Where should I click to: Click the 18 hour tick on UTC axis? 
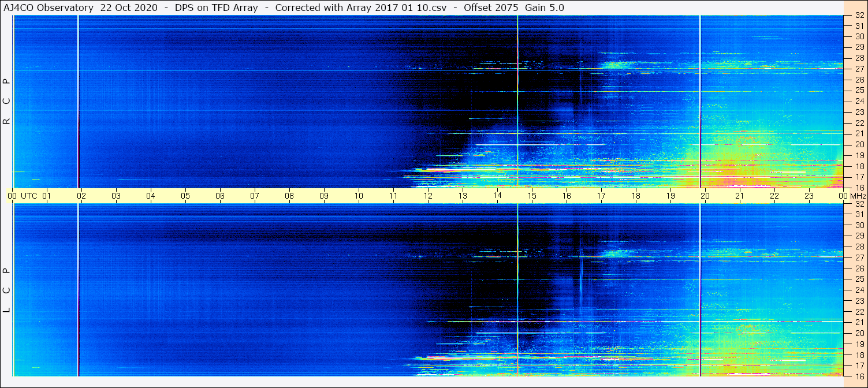point(636,196)
